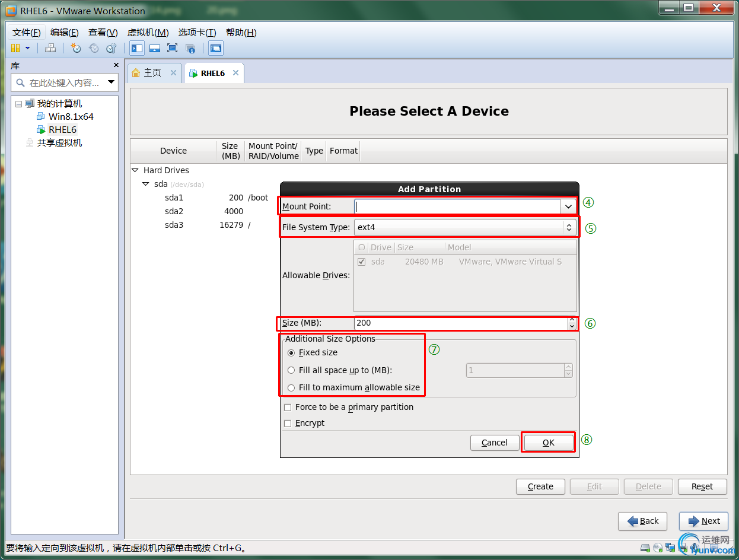Select the sda2 4000 partition row
Image resolution: width=739 pixels, height=560 pixels.
tap(204, 211)
